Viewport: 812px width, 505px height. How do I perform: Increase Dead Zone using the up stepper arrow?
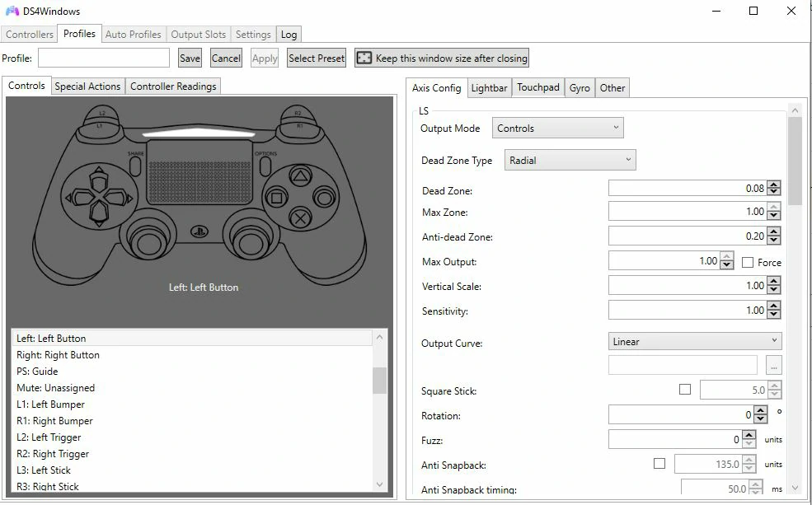coord(772,184)
